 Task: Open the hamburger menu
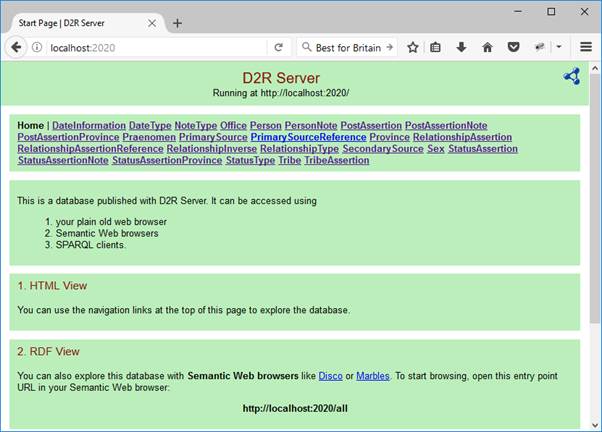point(586,47)
